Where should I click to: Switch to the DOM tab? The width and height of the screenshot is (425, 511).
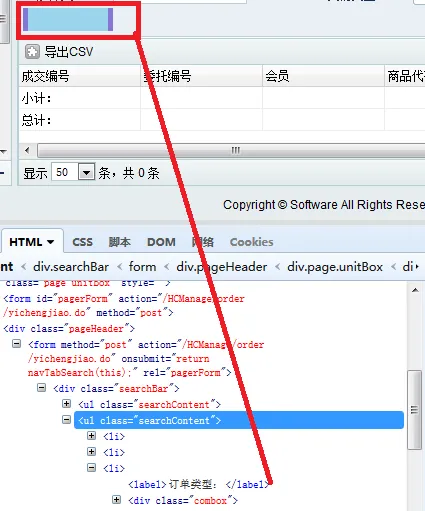pos(161,242)
